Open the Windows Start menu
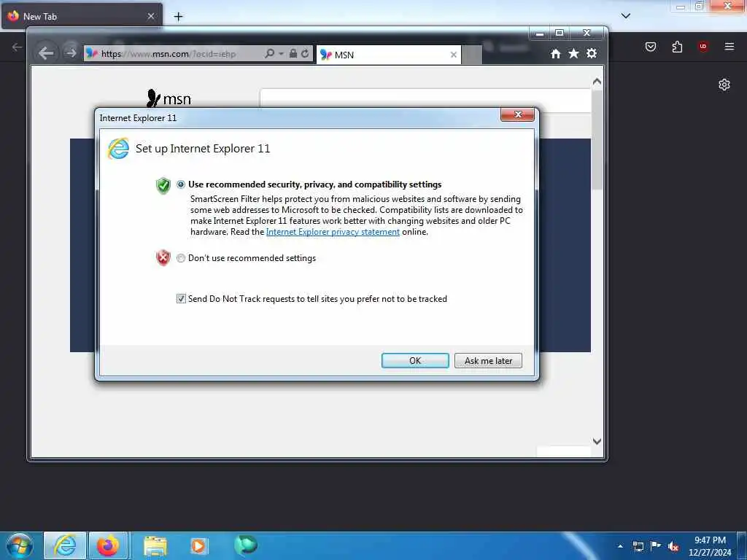Screen dimensions: 747x560 point(19,545)
